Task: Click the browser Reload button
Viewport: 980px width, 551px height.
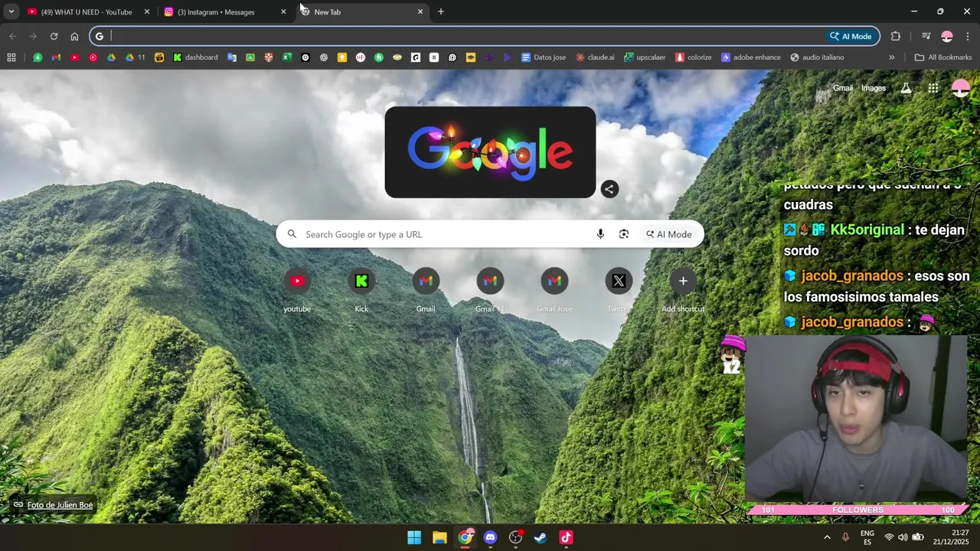Action: 54,36
